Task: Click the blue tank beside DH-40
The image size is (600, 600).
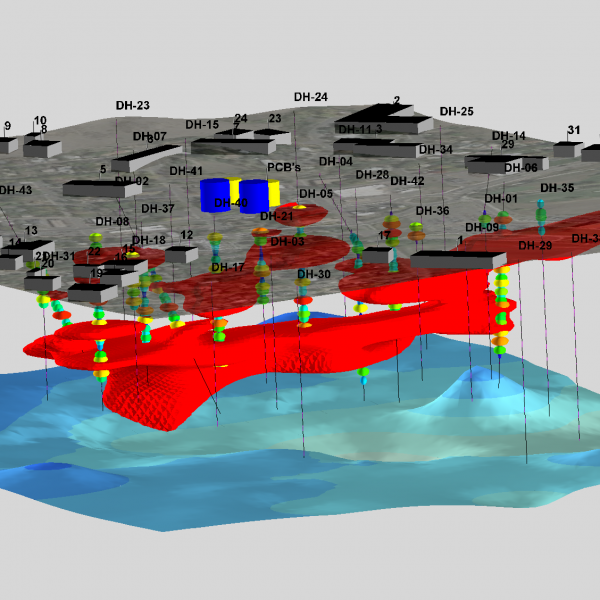Action: click(216, 194)
